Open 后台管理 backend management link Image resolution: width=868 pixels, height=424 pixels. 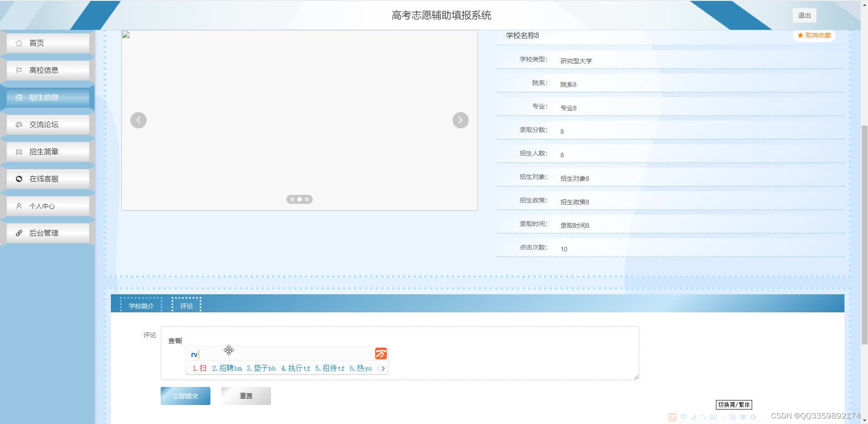pos(48,233)
